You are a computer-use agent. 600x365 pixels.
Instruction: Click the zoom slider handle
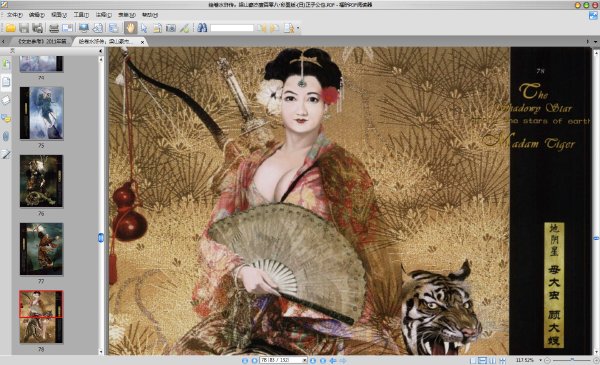572,360
